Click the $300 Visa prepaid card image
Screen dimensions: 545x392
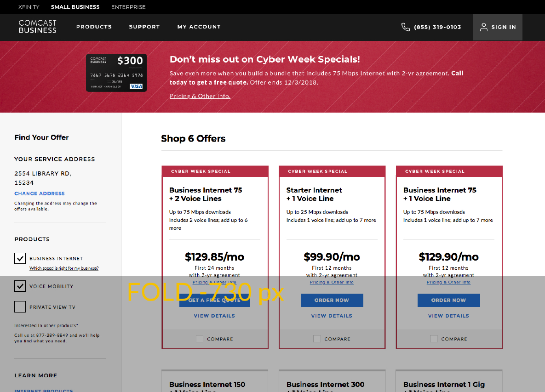coord(116,73)
